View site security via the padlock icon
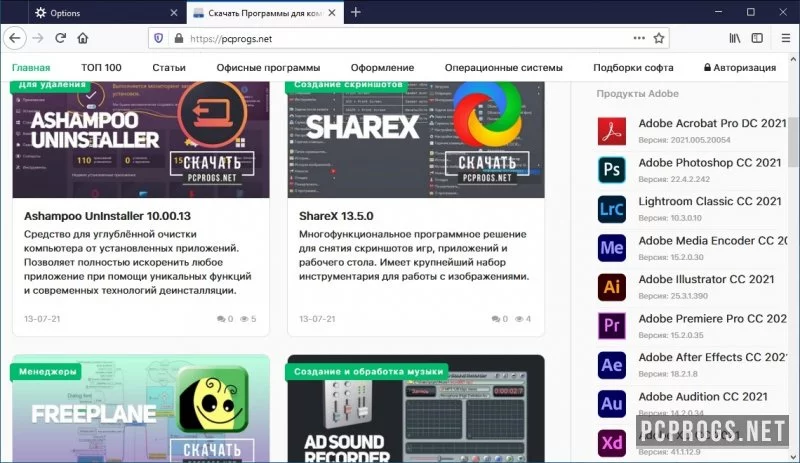800x463 pixels. click(x=179, y=38)
